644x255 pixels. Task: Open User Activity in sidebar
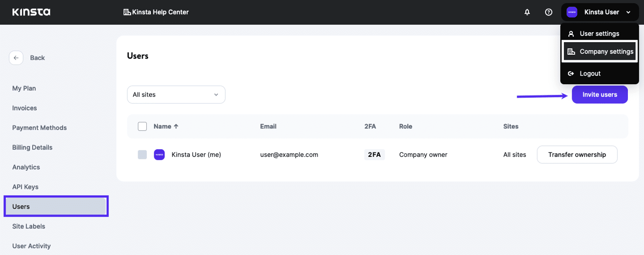point(31,246)
